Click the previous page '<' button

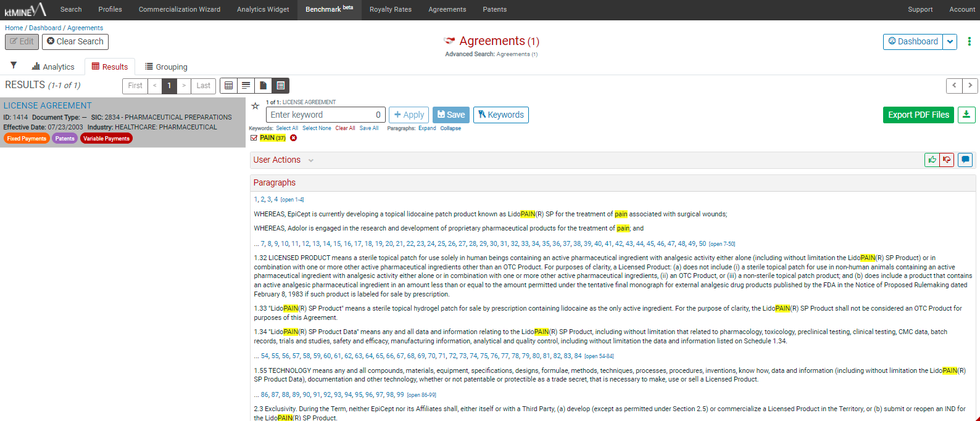pos(154,86)
